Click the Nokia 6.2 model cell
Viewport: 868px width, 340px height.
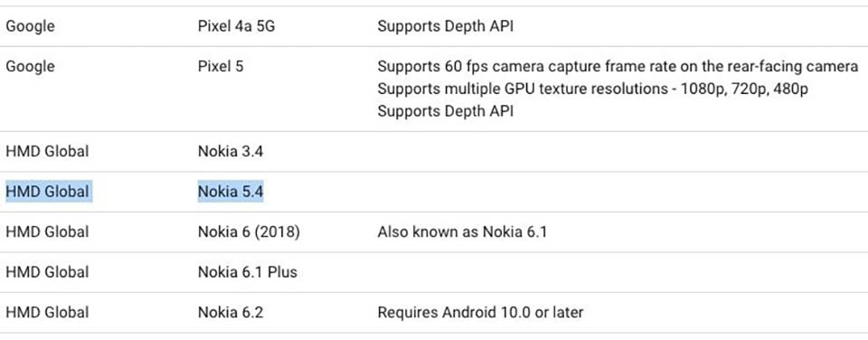[231, 312]
